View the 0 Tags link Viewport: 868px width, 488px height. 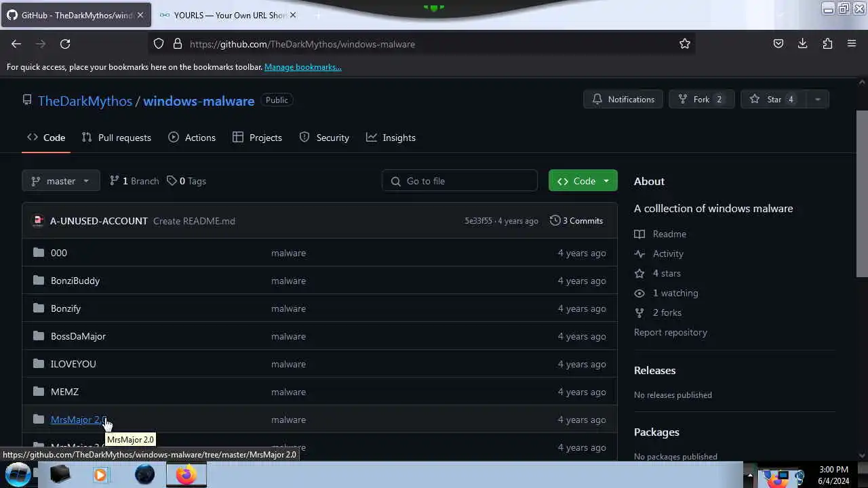point(186,181)
